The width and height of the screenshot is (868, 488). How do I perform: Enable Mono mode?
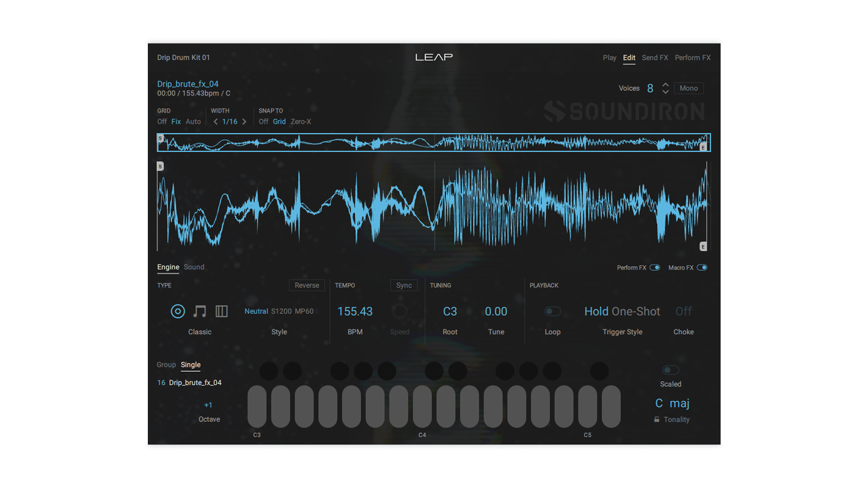coord(689,88)
